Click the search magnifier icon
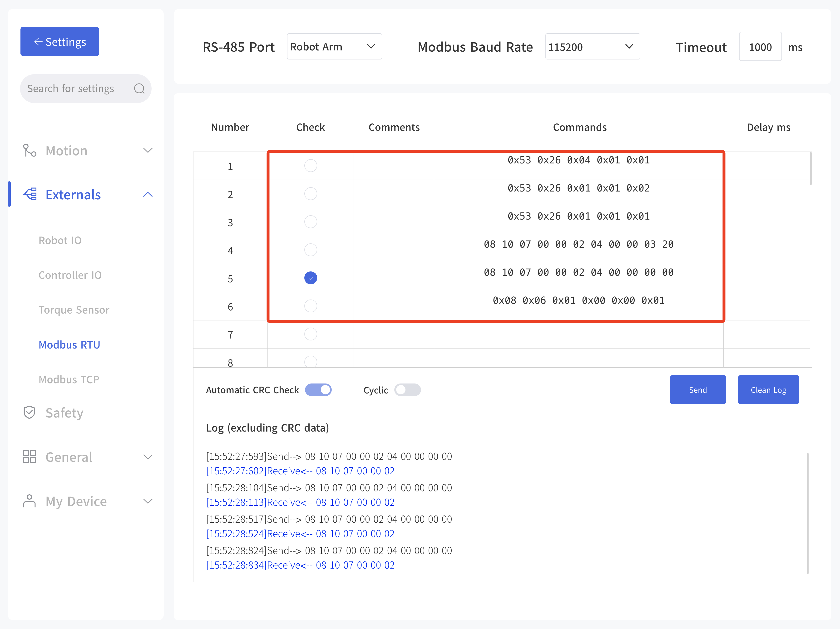 coord(139,88)
